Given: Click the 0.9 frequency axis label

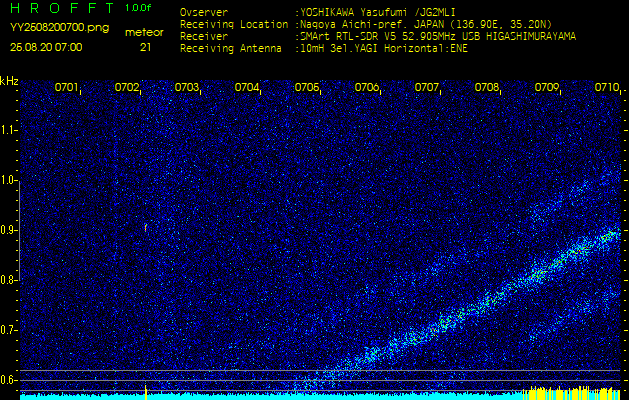Looking at the screenshot, I should coord(8,230).
